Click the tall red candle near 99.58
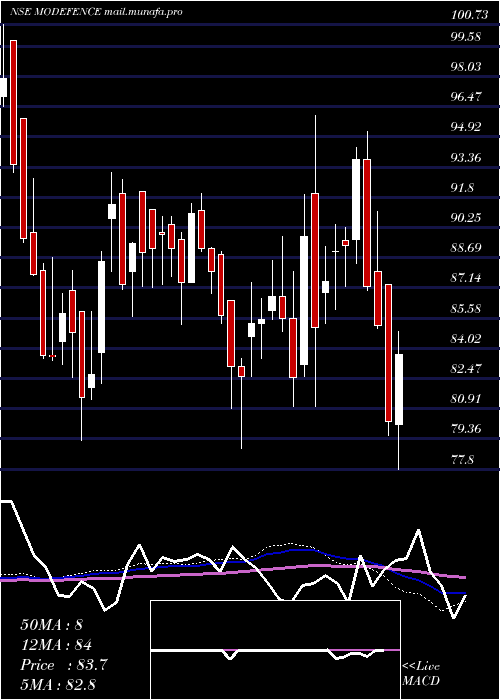This screenshot has height=700, width=500. [x=14, y=103]
